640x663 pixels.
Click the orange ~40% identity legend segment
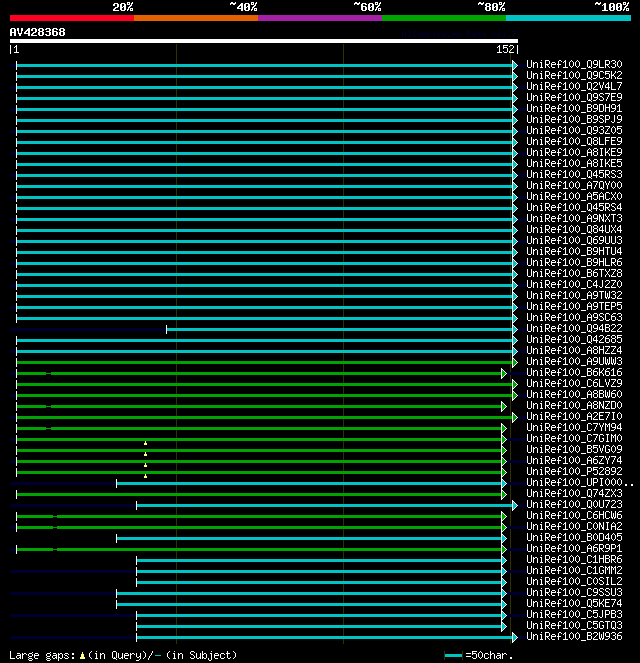196,18
